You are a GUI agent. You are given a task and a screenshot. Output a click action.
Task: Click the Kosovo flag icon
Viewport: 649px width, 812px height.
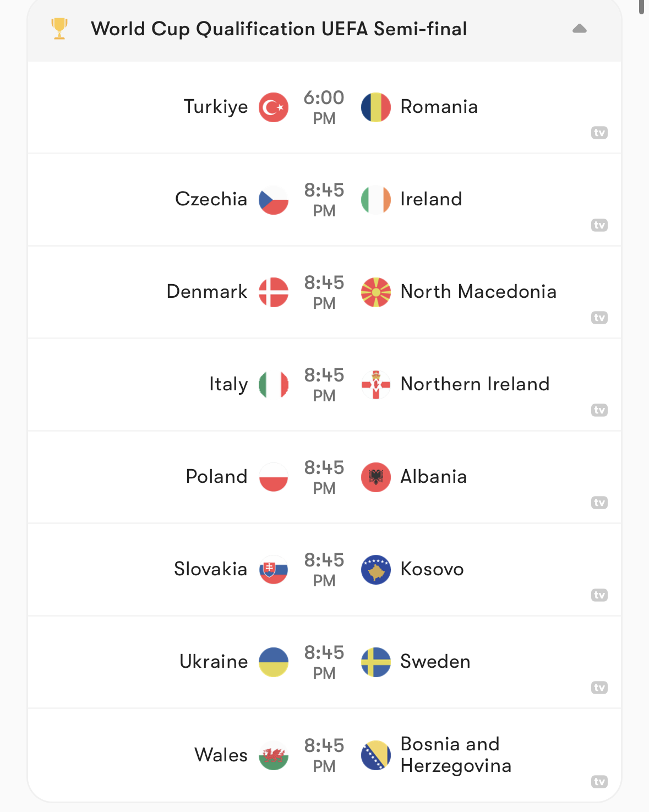(x=376, y=570)
